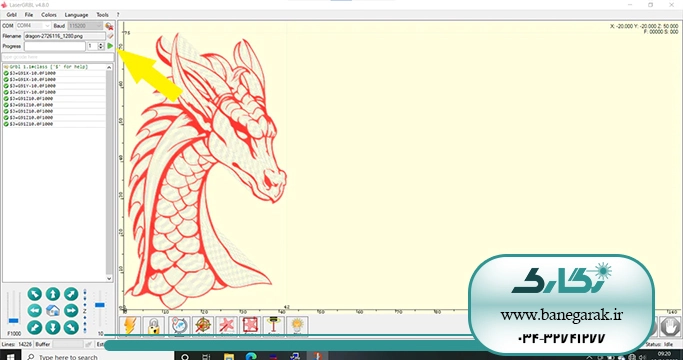Open the Colors menu

pos(49,15)
